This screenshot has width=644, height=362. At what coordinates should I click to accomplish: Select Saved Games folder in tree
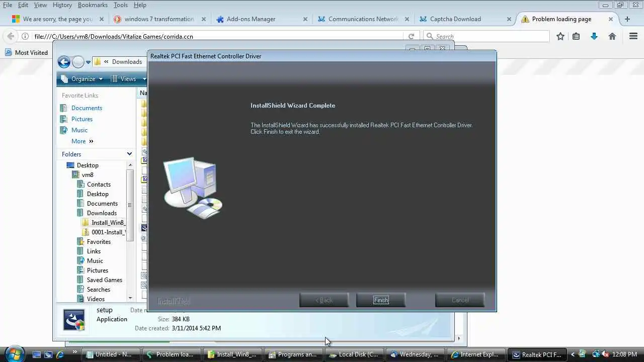(104, 280)
